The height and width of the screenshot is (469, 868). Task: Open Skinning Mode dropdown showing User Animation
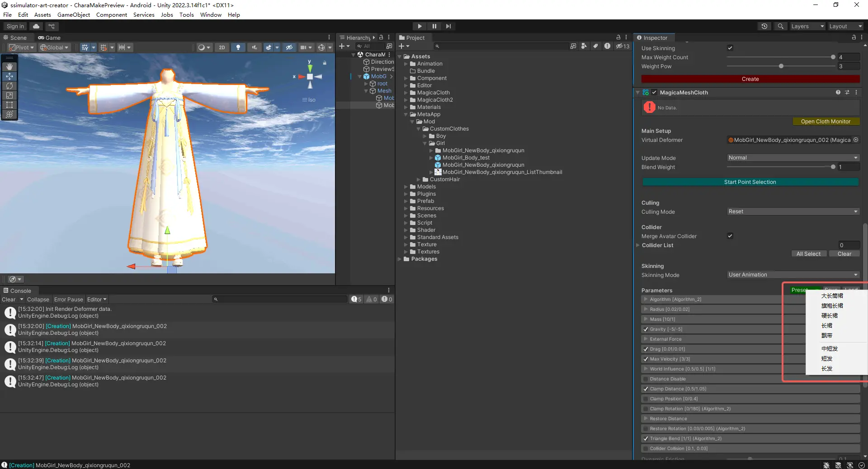pos(793,275)
